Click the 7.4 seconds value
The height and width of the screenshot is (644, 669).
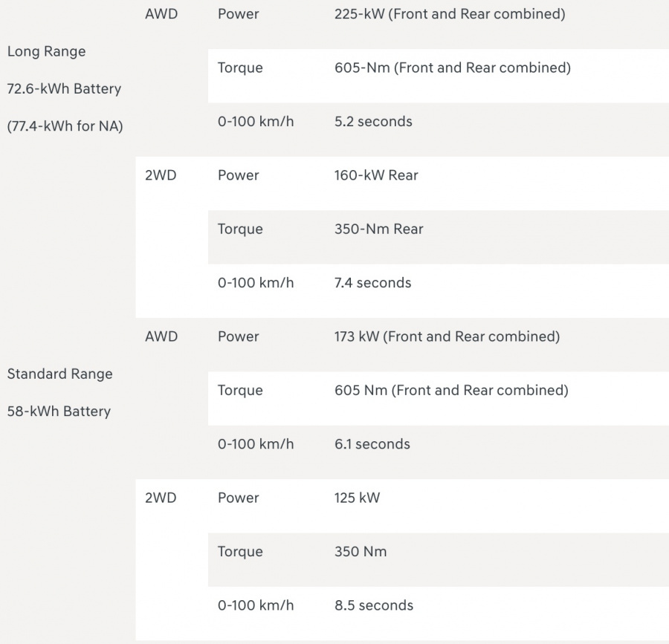pyautogui.click(x=372, y=282)
